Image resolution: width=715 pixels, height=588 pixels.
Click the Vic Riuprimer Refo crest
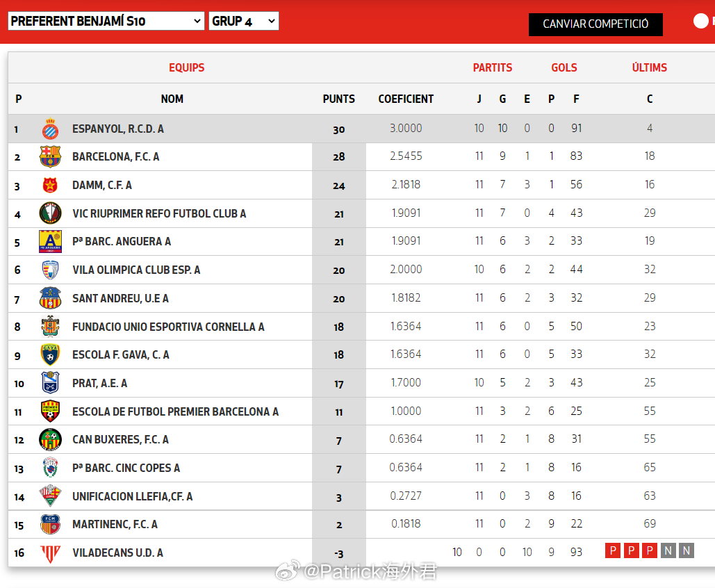click(50, 213)
